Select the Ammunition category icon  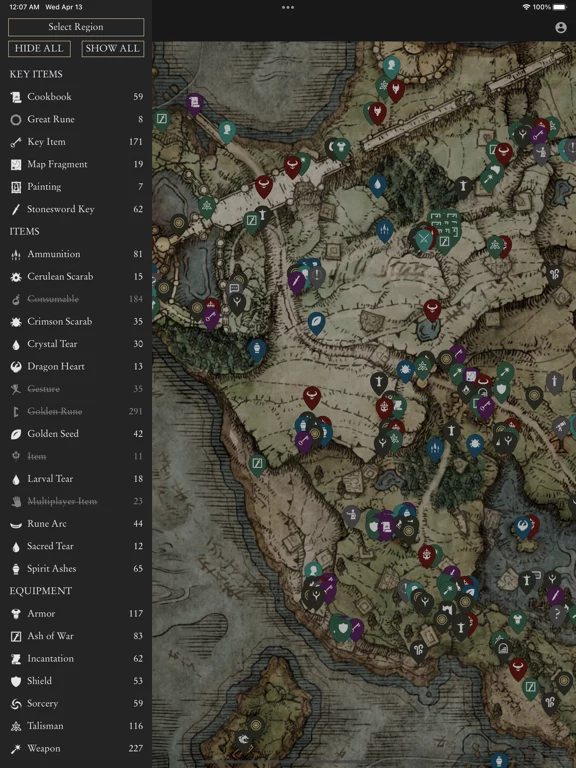[16, 254]
